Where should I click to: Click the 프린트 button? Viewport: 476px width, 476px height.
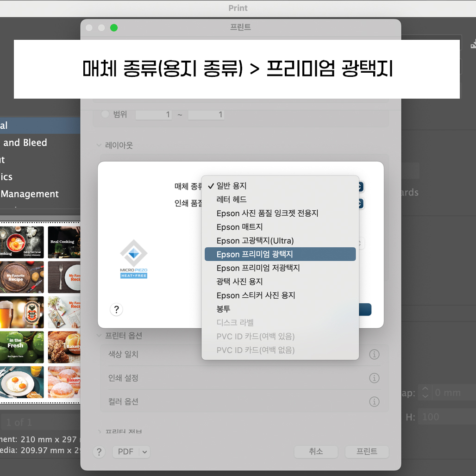(367, 452)
